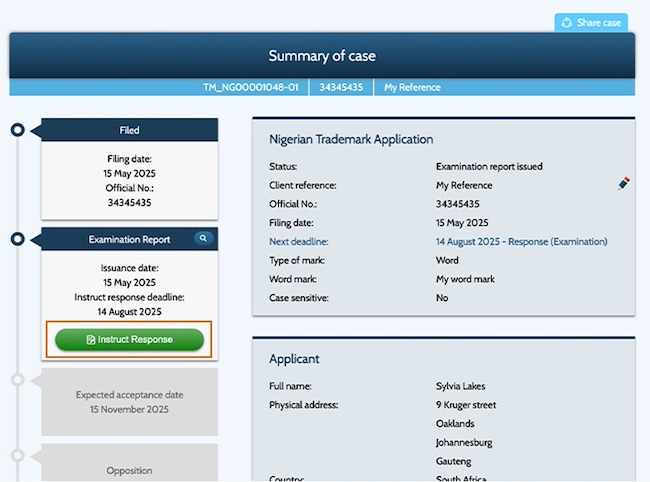The height and width of the screenshot is (482, 650).
Task: Select the My Reference header tab
Action: click(x=412, y=87)
